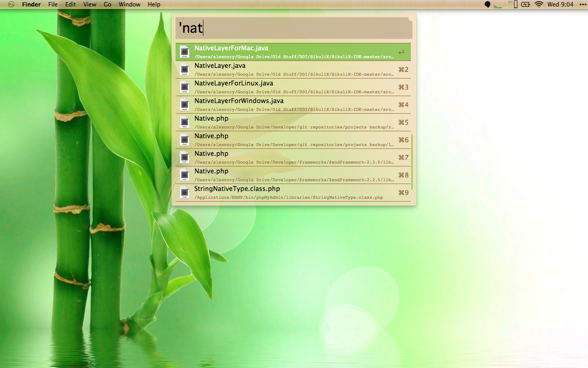Click the return arrow on the selected result
This screenshot has width=588, height=368.
401,52
